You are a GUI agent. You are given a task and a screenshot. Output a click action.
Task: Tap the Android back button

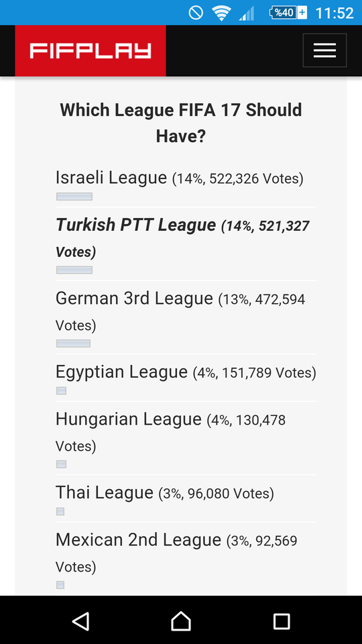tap(80, 621)
